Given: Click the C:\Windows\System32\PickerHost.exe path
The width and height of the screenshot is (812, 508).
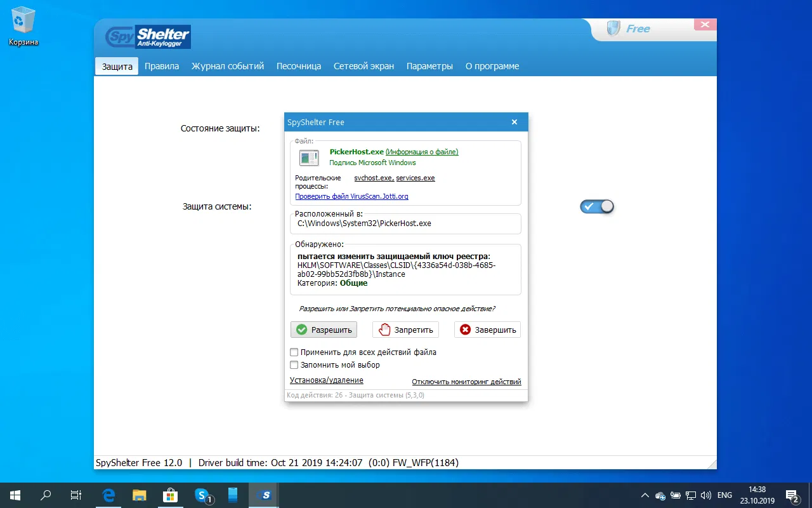Looking at the screenshot, I should [x=364, y=224].
